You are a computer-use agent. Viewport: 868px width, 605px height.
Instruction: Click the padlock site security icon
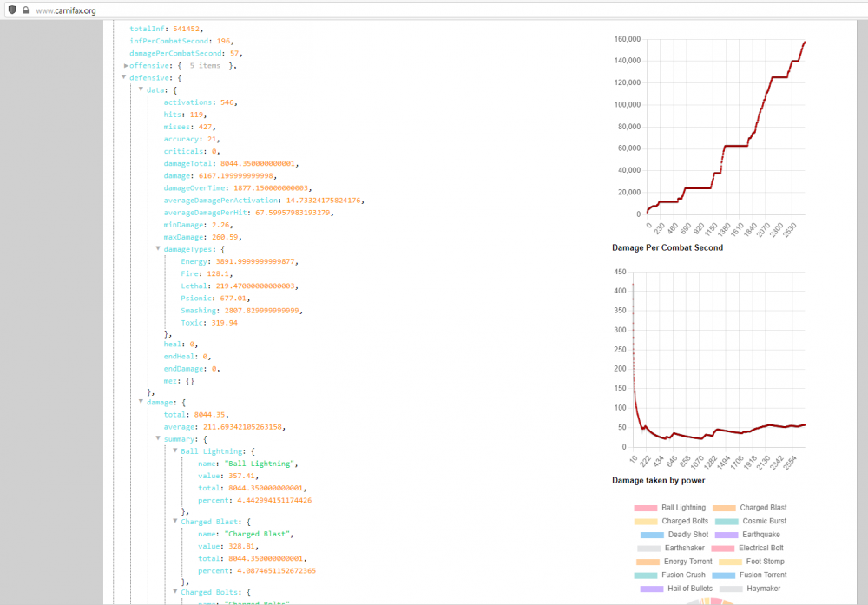click(25, 10)
